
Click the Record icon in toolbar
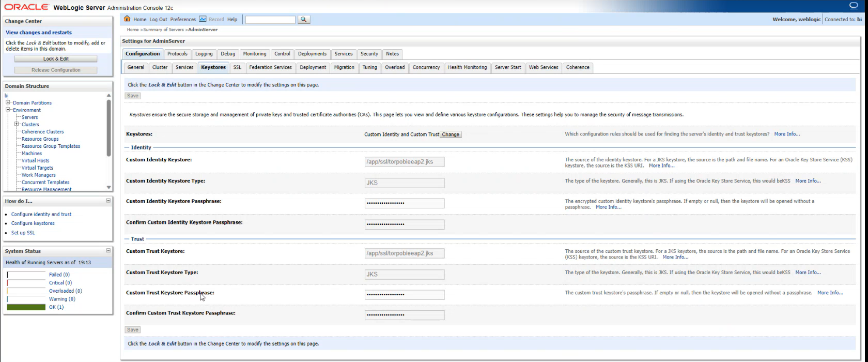203,19
